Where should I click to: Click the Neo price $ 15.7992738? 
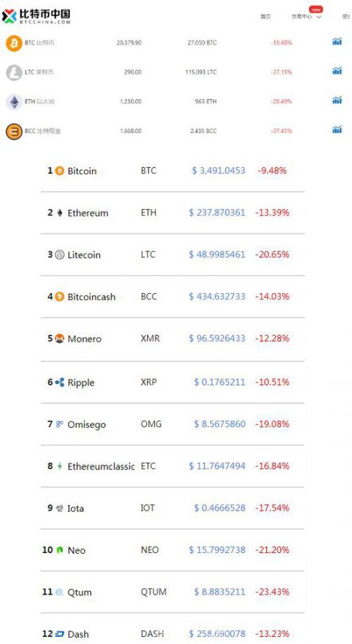coord(217,550)
